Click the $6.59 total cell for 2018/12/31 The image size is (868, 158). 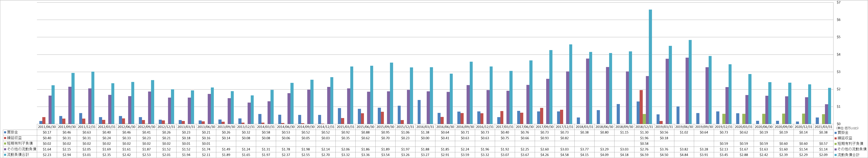pos(644,155)
